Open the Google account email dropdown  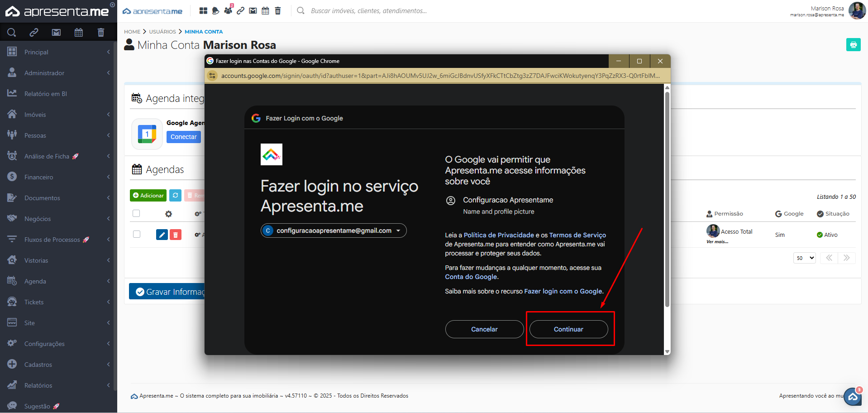334,231
